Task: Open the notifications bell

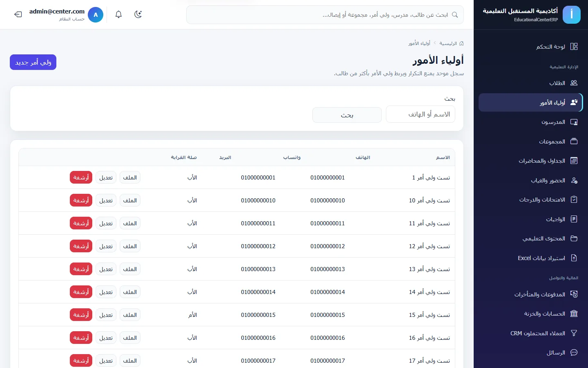Action: pos(118,15)
